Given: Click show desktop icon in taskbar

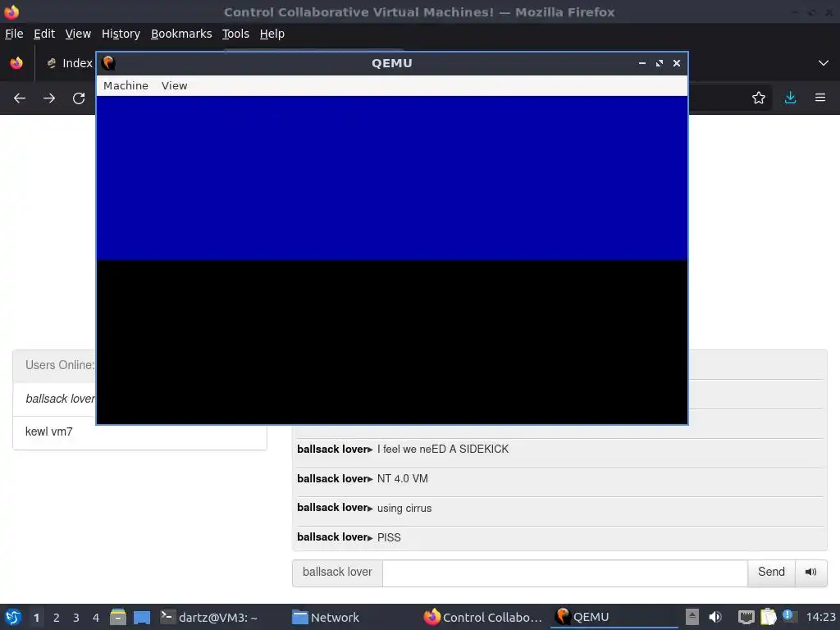Looking at the screenshot, I should (x=141, y=618).
